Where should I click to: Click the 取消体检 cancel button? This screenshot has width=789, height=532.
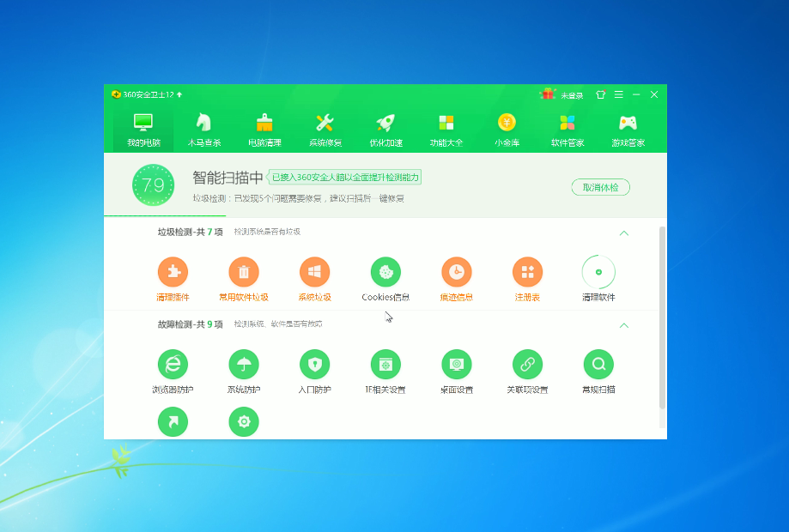pyautogui.click(x=600, y=188)
